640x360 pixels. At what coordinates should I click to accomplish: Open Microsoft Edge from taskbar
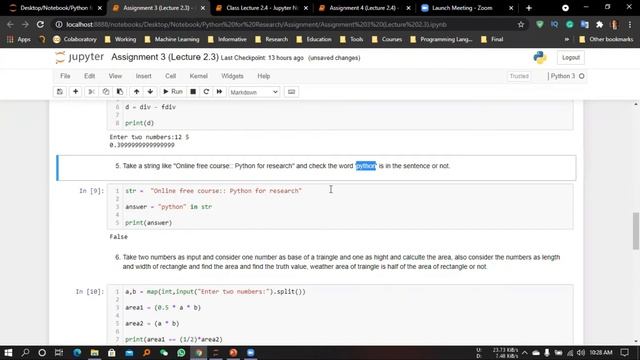tap(77, 352)
